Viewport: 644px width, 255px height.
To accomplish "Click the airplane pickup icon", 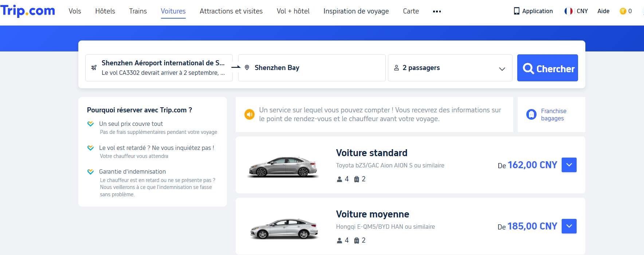I will pos(94,67).
